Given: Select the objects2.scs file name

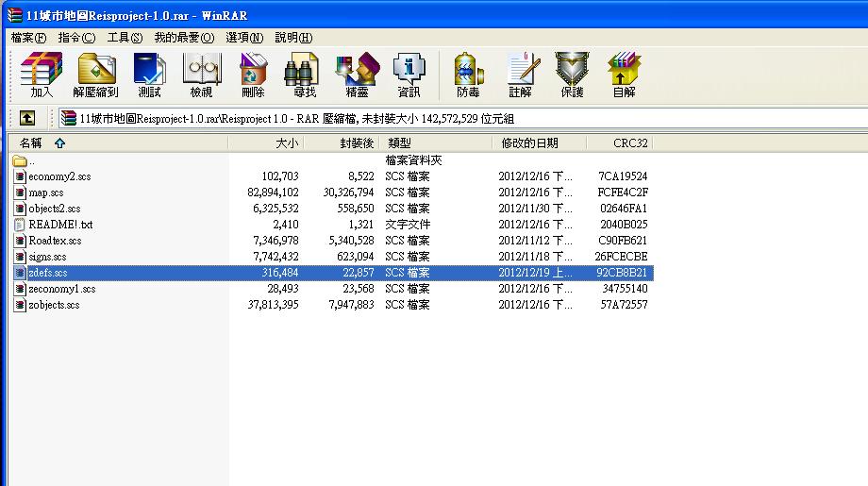Looking at the screenshot, I should (x=55, y=209).
